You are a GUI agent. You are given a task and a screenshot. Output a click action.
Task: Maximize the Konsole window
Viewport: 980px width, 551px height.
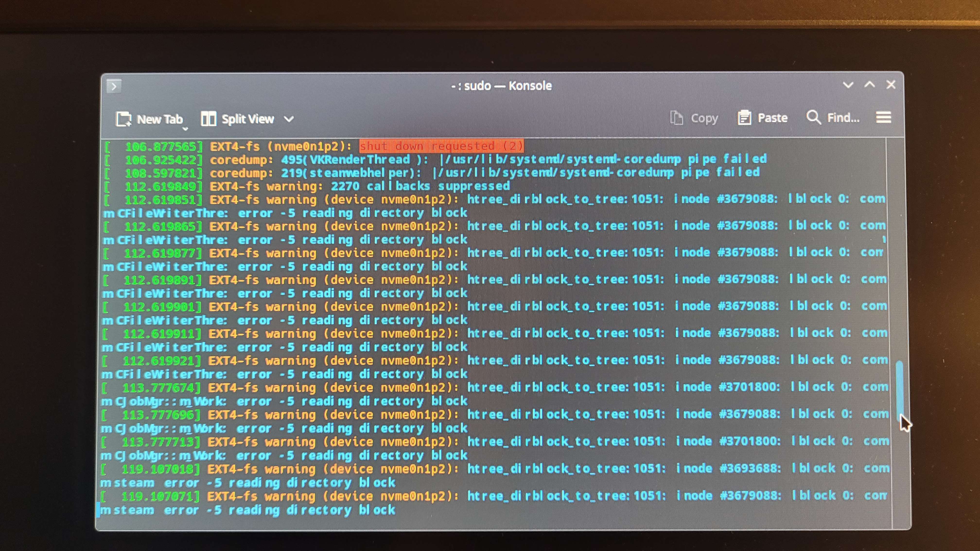[x=870, y=85]
